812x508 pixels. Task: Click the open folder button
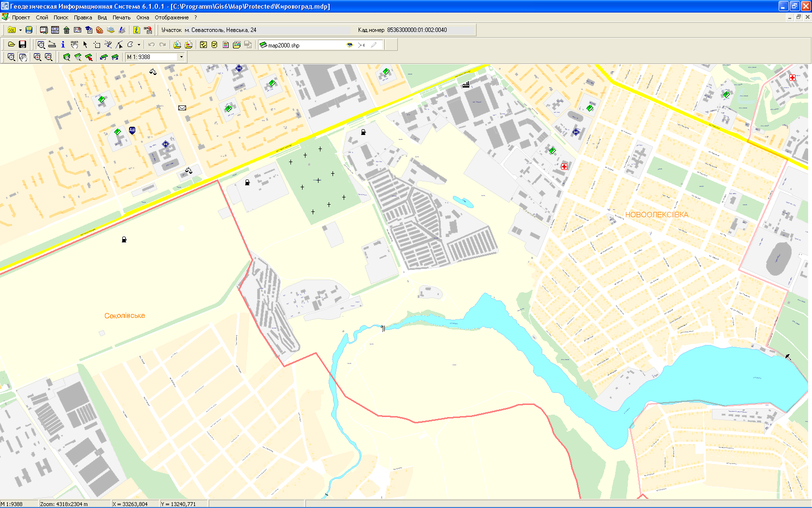coord(11,45)
